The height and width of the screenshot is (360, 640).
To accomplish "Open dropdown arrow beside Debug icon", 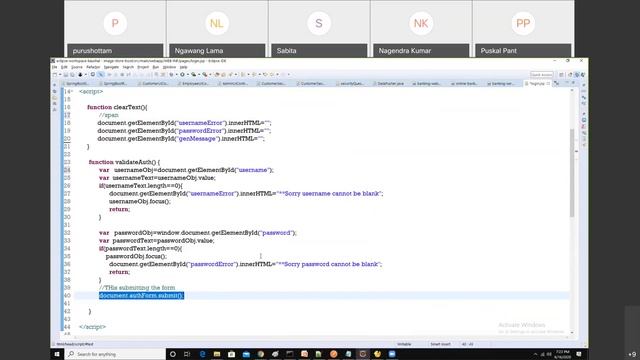I will point(176,75).
